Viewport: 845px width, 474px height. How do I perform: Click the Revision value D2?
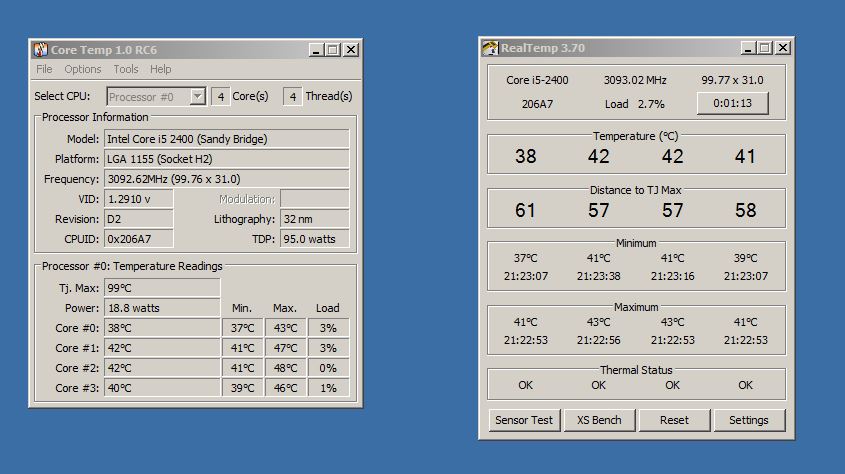tap(138, 219)
